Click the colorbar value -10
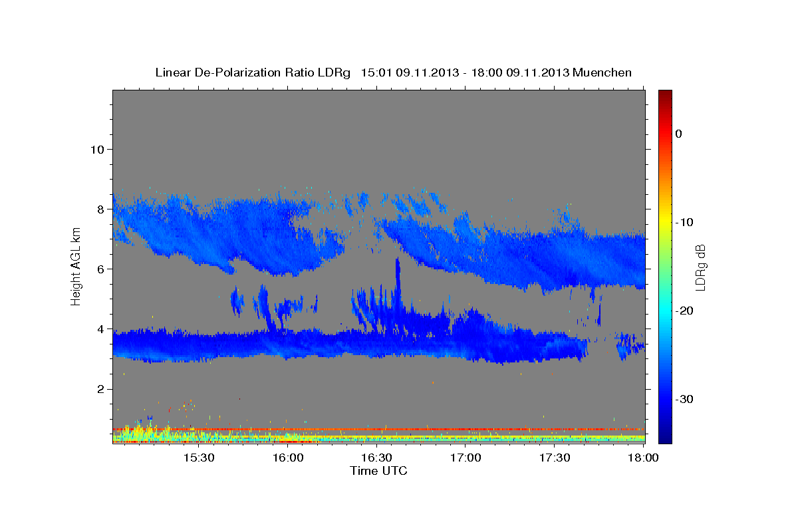Image resolution: width=798 pixels, height=532 pixels. (x=685, y=222)
